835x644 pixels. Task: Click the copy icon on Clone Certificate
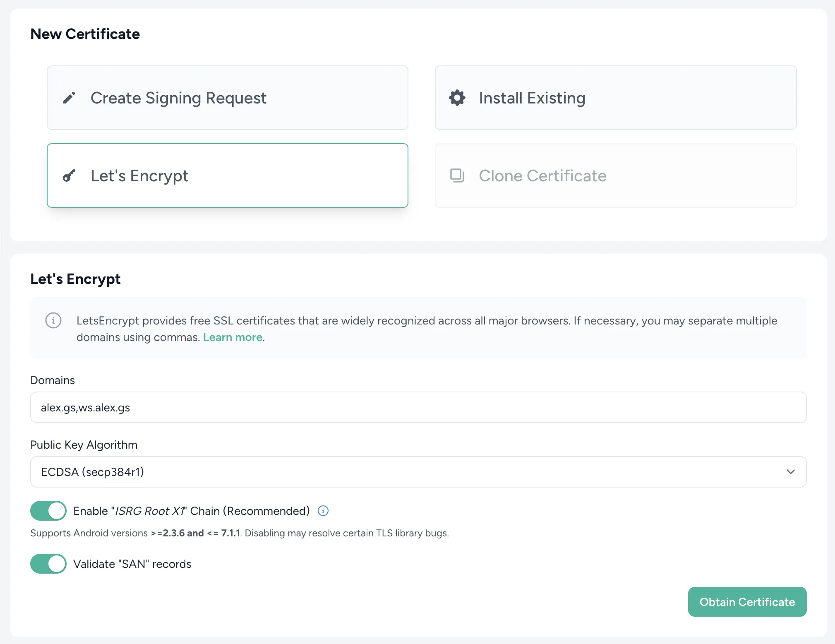(457, 175)
